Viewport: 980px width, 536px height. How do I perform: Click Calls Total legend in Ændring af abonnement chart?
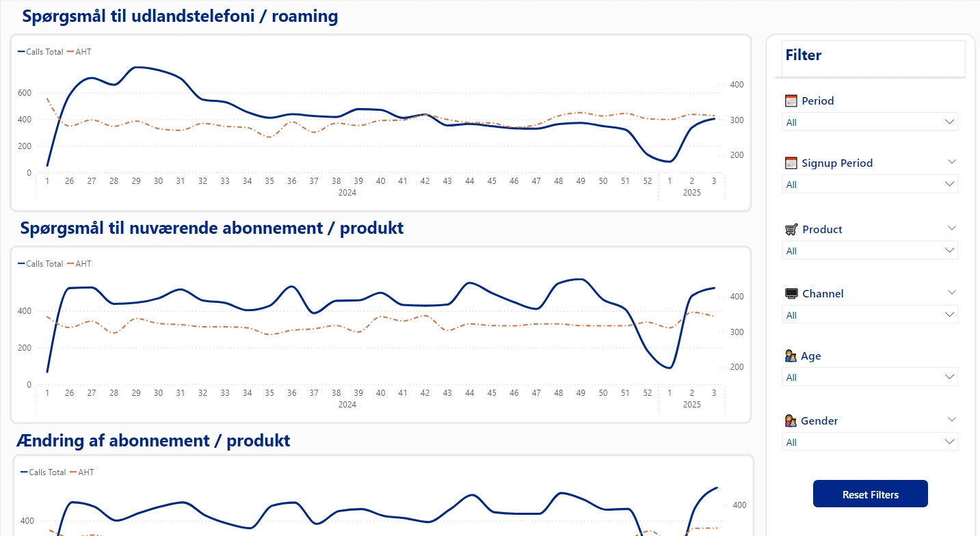[x=47, y=472]
